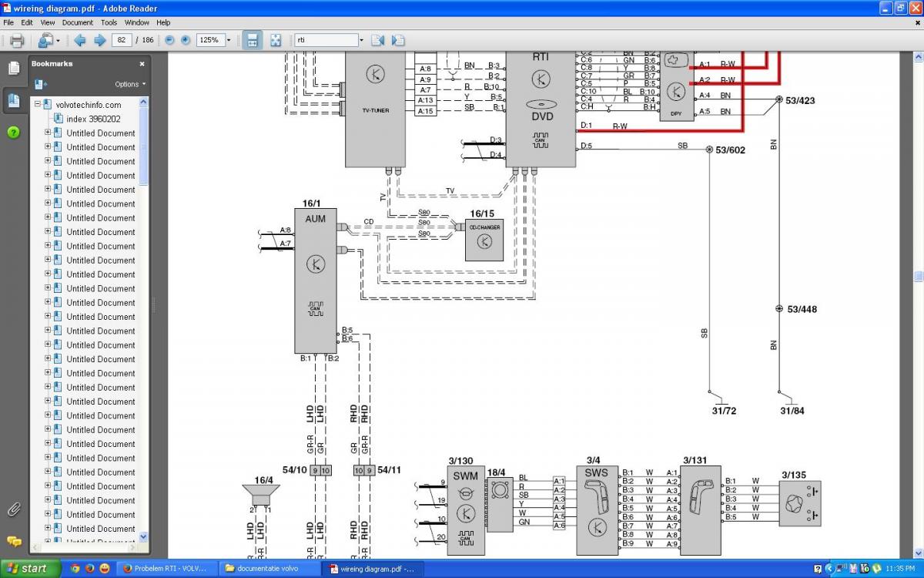Close the Bookmarks panel with X
The height and width of the screenshot is (578, 924).
[x=142, y=64]
